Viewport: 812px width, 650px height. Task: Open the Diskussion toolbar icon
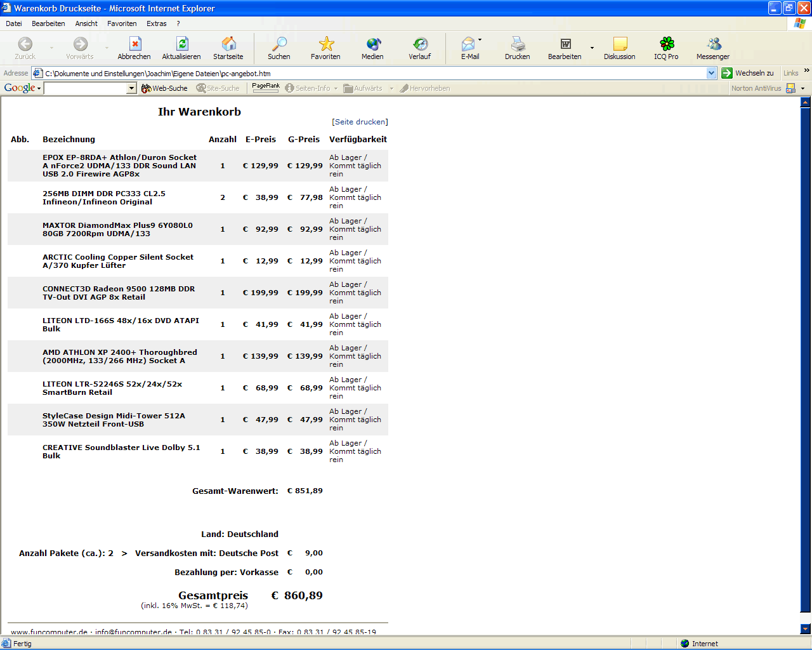click(620, 44)
